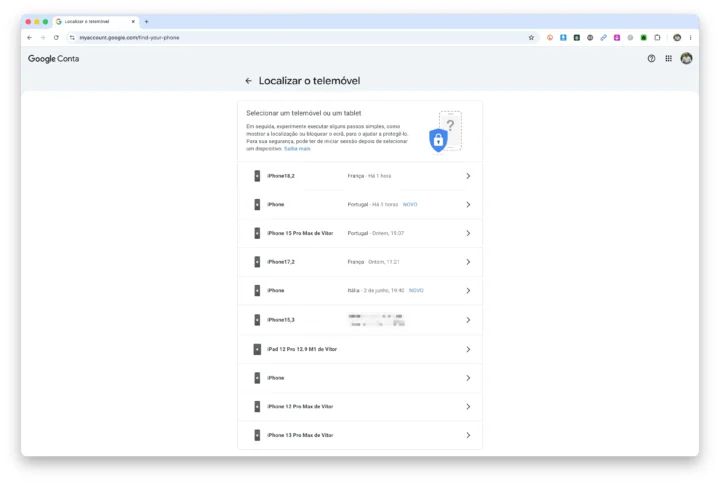Click 'Portugal · Ontem, 15:07' location text
This screenshot has width=720, height=484.
(376, 233)
